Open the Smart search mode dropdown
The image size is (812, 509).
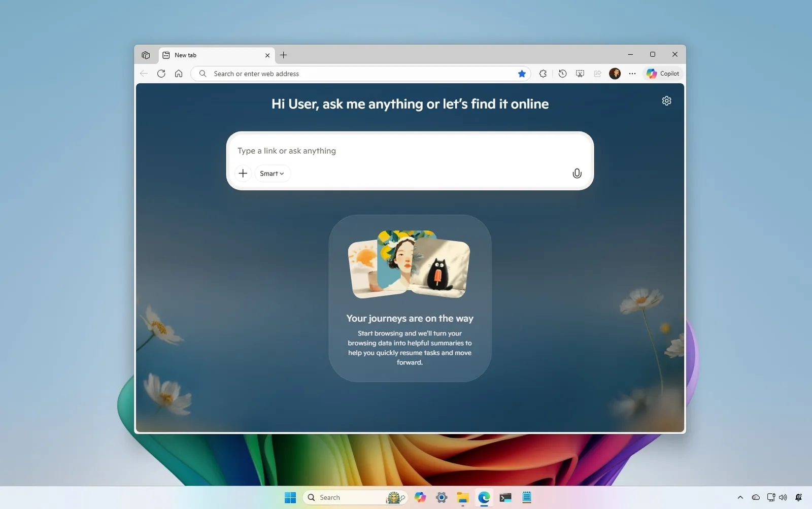(272, 173)
